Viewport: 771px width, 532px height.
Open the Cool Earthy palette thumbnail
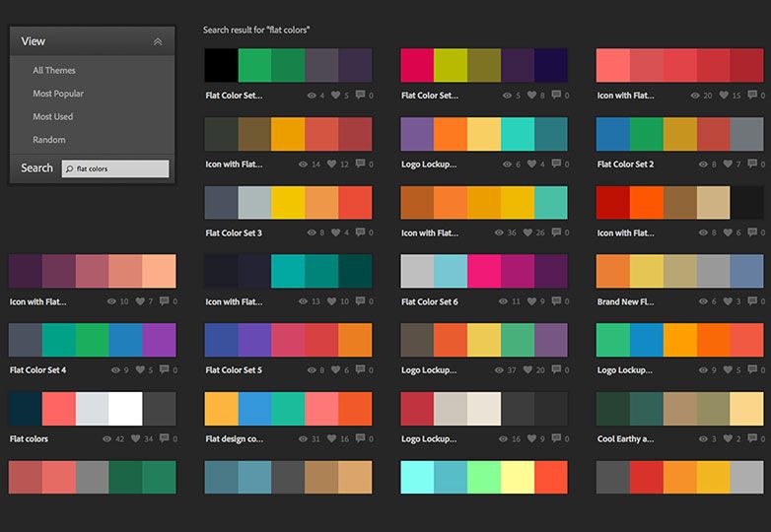pyautogui.click(x=680, y=408)
